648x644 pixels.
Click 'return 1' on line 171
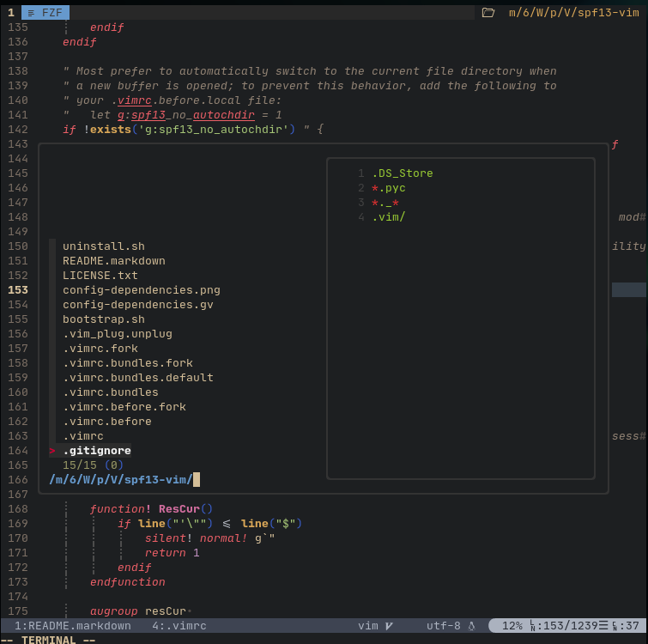[172, 553]
